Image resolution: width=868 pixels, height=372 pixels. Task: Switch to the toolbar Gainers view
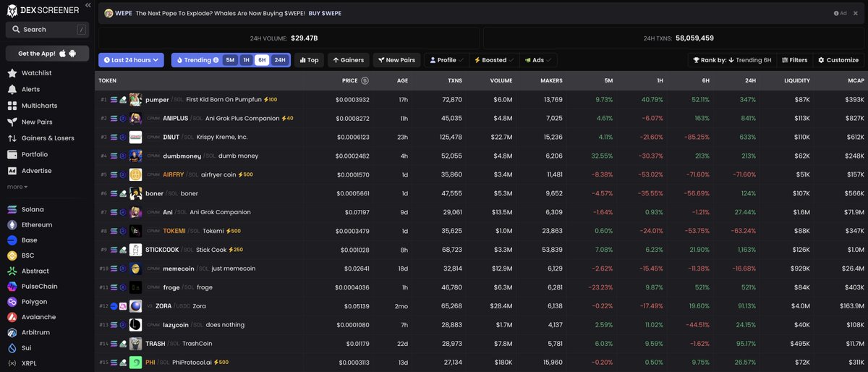[x=349, y=60]
